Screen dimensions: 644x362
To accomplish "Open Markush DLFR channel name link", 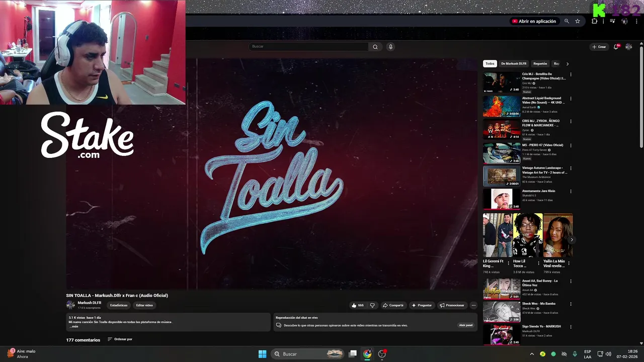I will pos(90,303).
